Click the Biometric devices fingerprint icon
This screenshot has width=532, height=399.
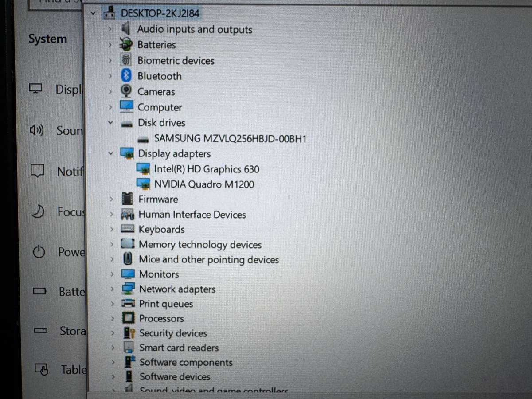(126, 60)
